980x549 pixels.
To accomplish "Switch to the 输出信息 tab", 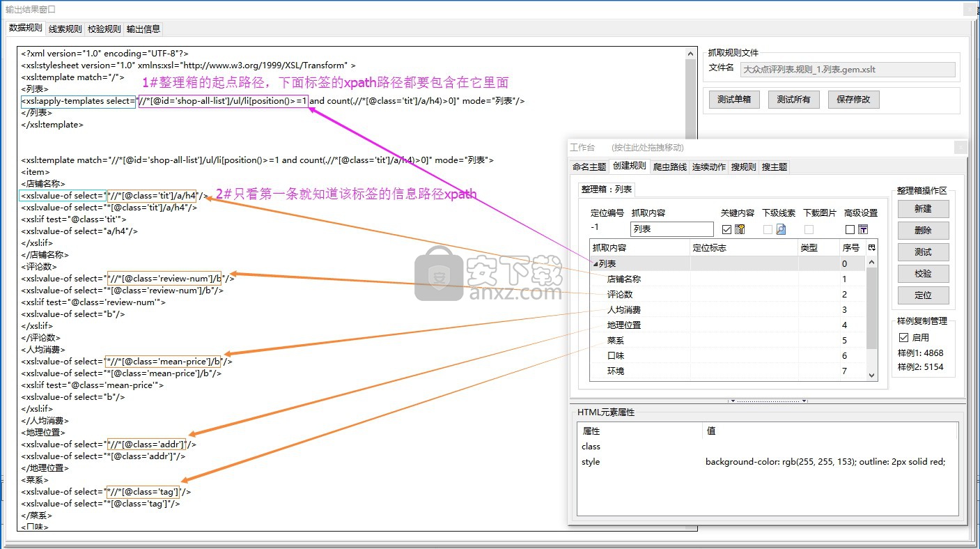I will [143, 29].
